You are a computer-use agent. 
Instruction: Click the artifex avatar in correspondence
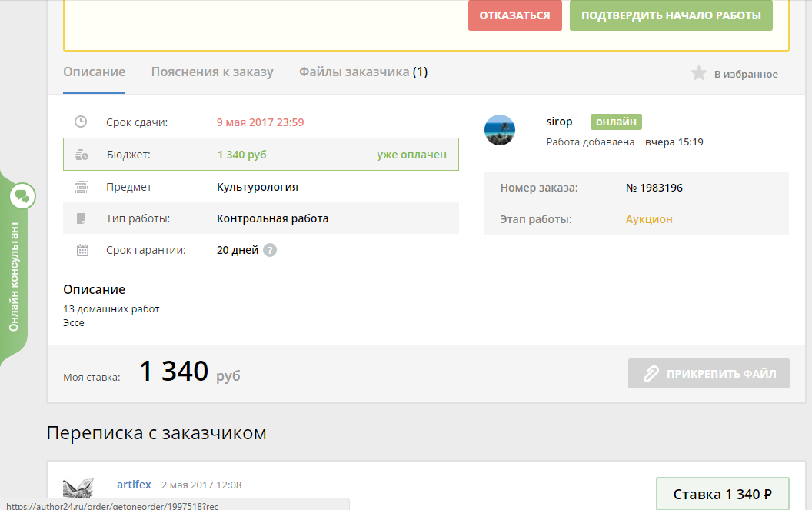pyautogui.click(x=78, y=492)
